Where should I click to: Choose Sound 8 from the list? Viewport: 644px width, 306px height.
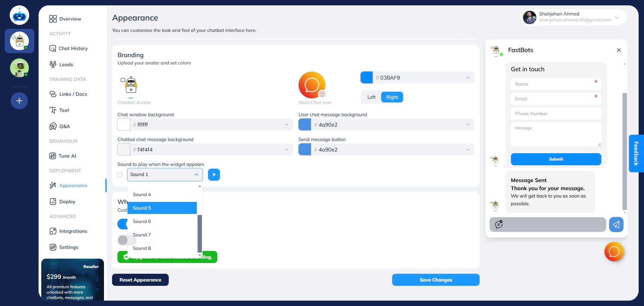(162, 249)
